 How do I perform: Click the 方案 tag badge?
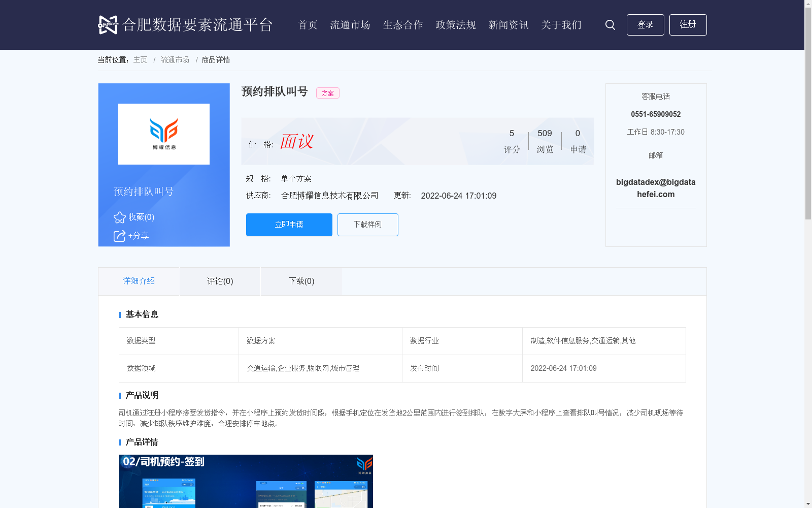[x=328, y=93]
